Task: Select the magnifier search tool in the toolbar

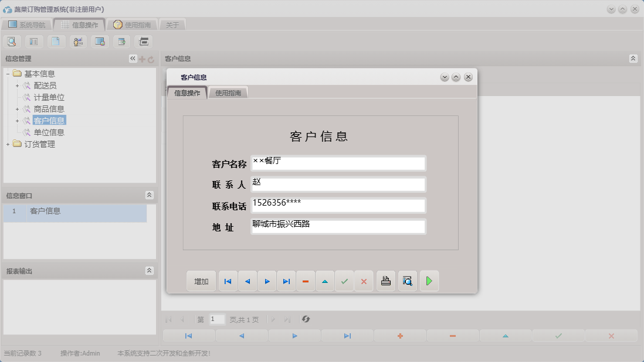Action: tap(12, 41)
